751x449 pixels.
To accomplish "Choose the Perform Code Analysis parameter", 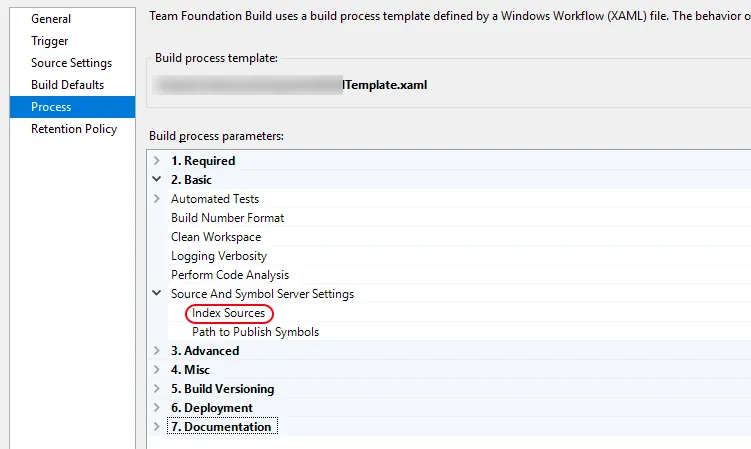I will click(230, 275).
